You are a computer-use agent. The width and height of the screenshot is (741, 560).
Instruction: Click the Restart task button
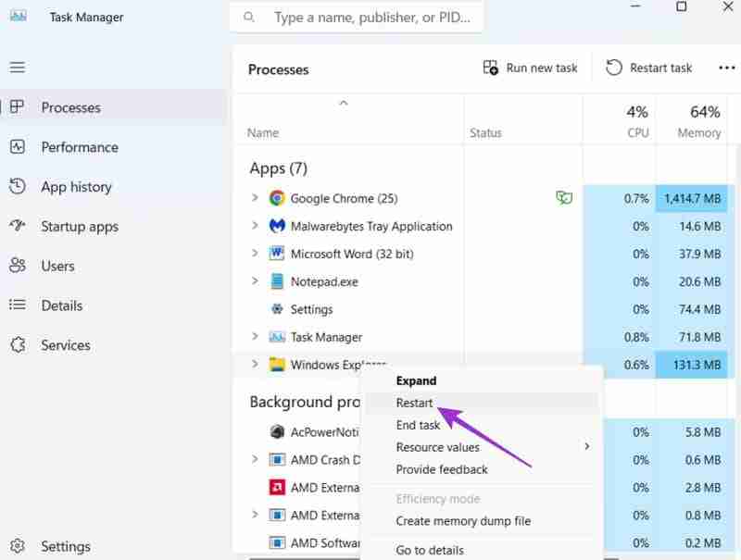tap(649, 68)
